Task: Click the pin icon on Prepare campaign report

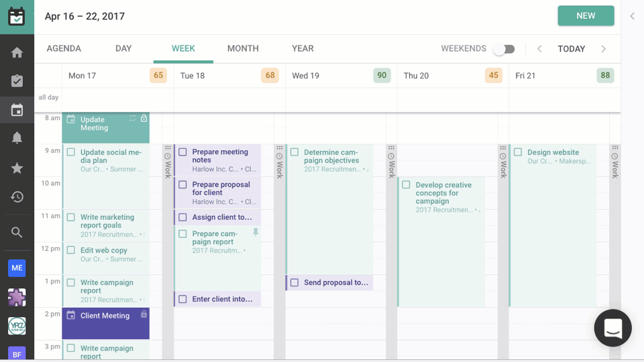Action: [255, 232]
